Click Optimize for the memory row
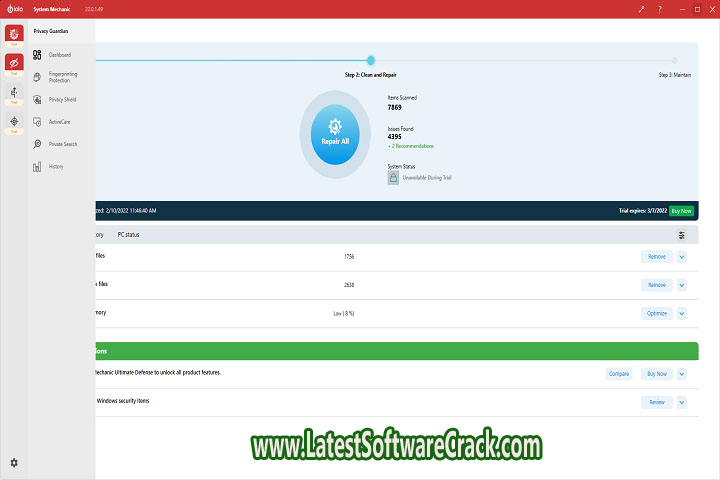The height and width of the screenshot is (480, 720). (x=657, y=314)
